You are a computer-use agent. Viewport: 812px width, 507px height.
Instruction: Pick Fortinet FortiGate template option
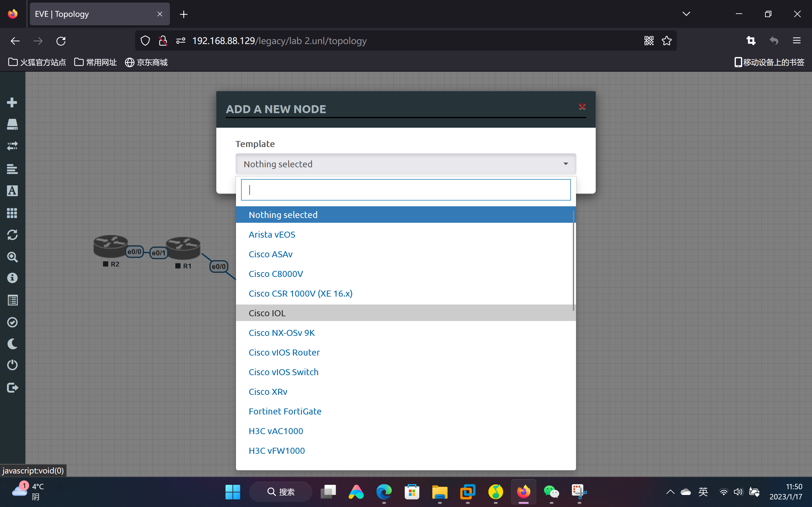(x=285, y=411)
